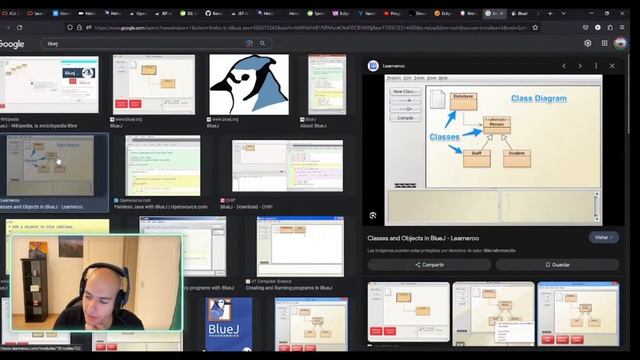The image size is (640, 360).
Task: Open the About BlueJ result thumbnail
Action: (x=327, y=84)
